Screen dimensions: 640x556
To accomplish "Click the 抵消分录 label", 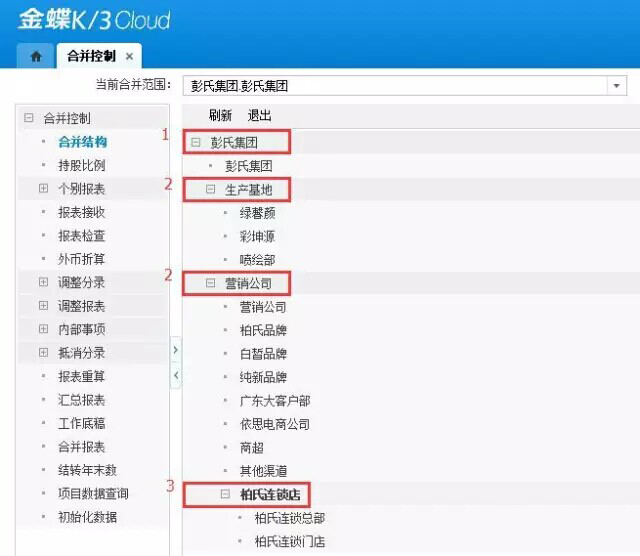I will 82,353.
